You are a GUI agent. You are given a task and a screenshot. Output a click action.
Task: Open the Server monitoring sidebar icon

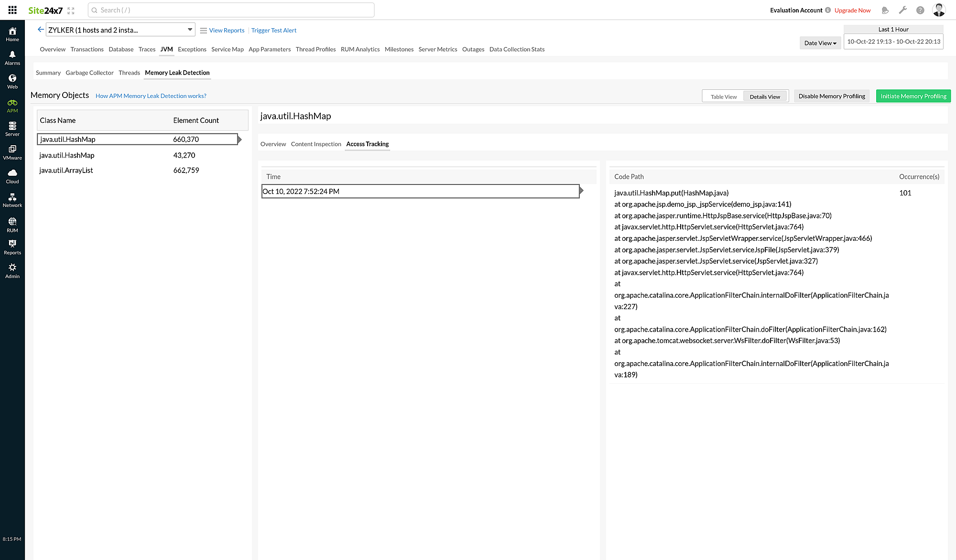coord(12,128)
